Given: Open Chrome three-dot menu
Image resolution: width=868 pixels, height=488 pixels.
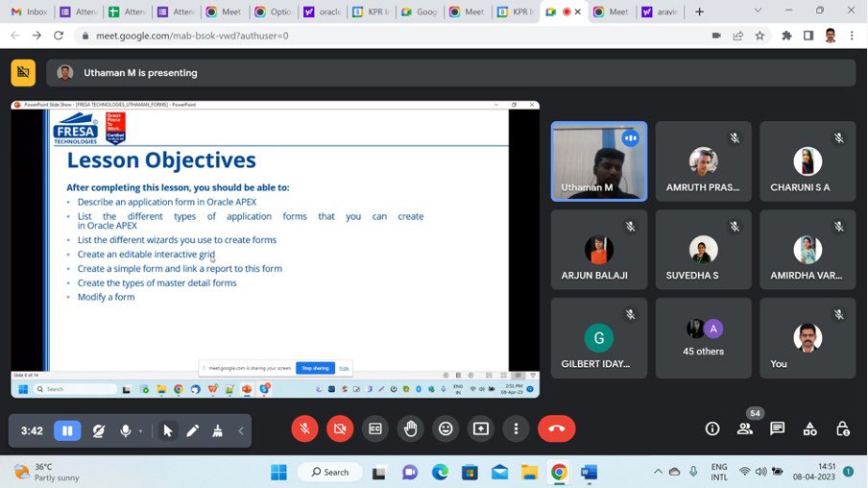Looking at the screenshot, I should [852, 36].
